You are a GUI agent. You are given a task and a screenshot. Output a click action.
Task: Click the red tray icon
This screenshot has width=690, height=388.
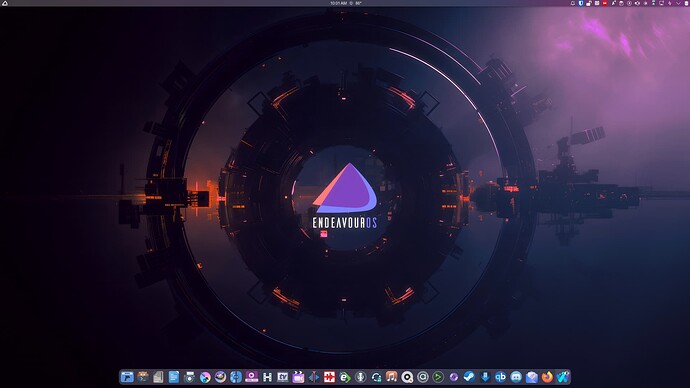tap(605, 3)
